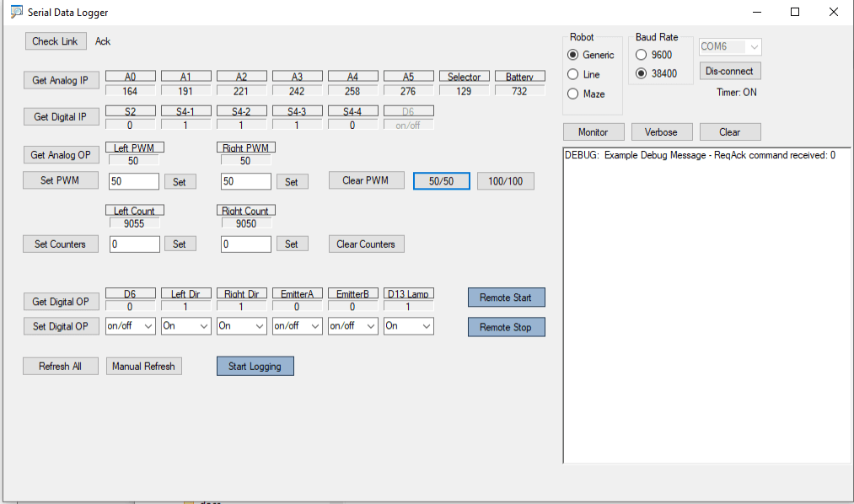Click Set next to left counter field
854x504 pixels.
coord(180,244)
